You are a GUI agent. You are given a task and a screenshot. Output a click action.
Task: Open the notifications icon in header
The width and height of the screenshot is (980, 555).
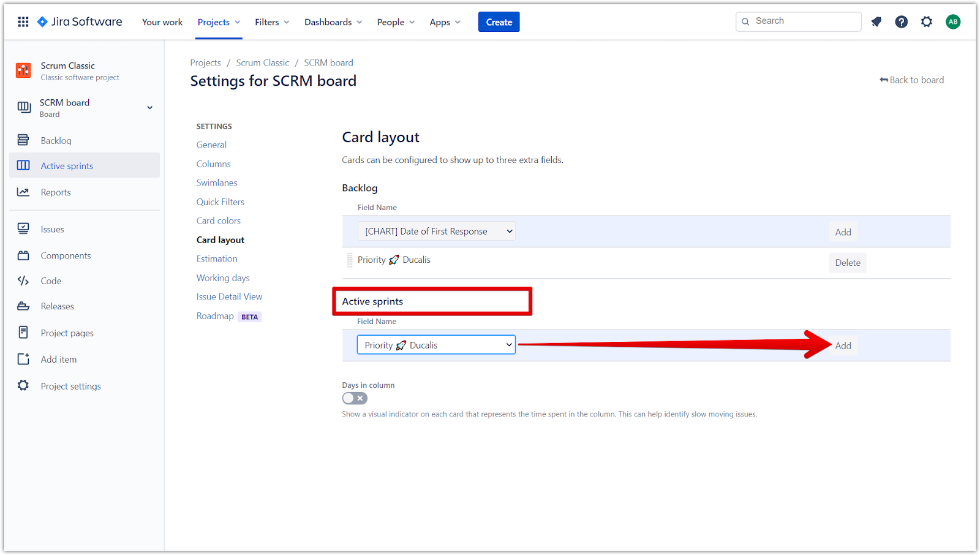coord(876,22)
